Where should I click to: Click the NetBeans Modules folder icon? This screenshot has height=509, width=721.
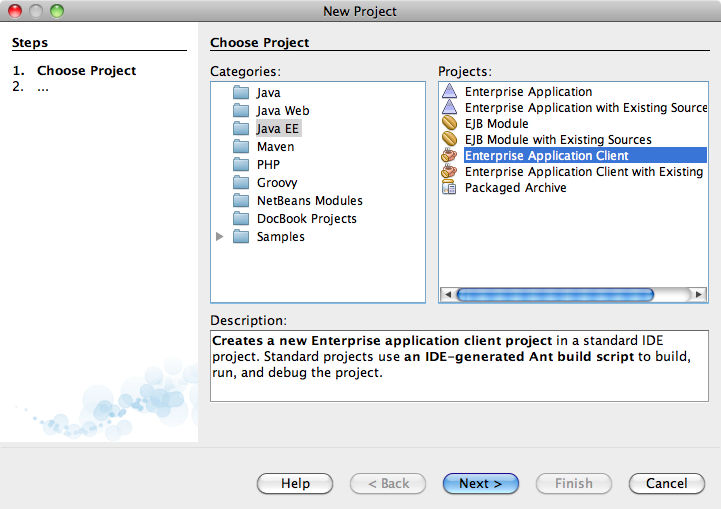pyautogui.click(x=241, y=200)
